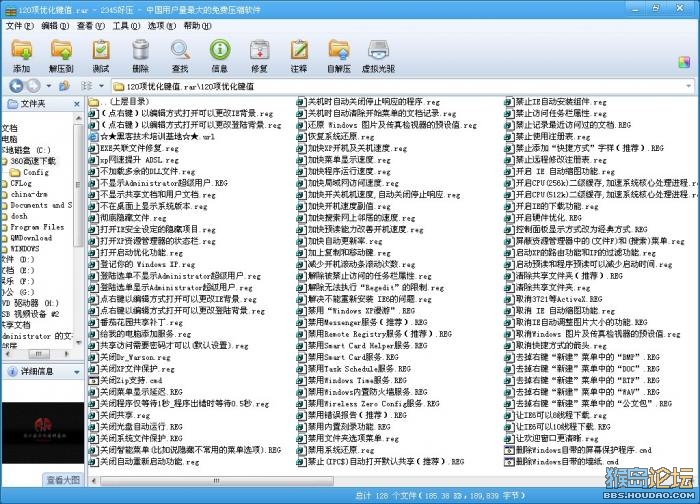
Task: Open the navigation history dropdown arrow
Action: pos(49,86)
